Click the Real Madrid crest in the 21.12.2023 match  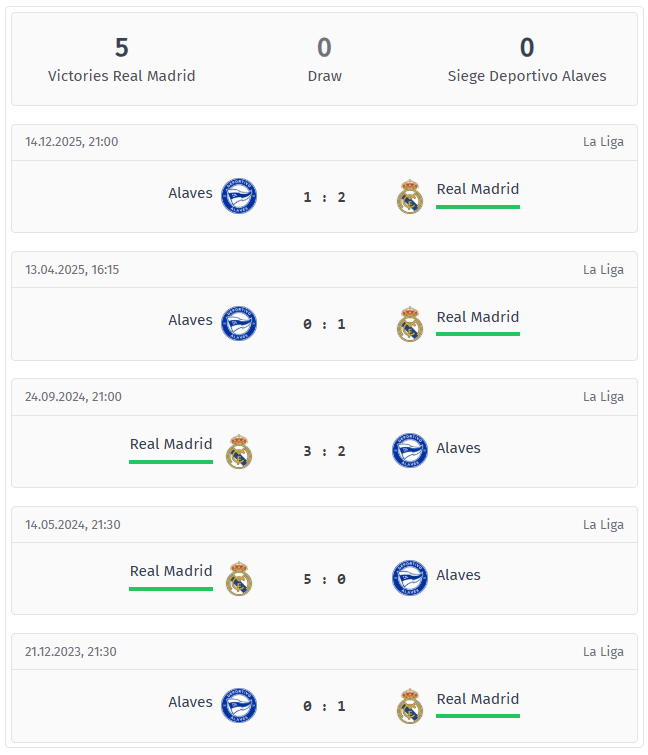(410, 706)
